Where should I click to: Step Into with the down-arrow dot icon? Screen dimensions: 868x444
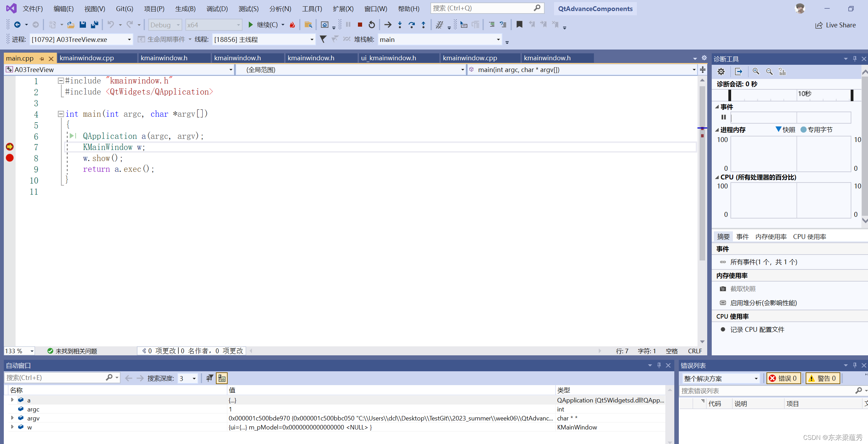[400, 25]
